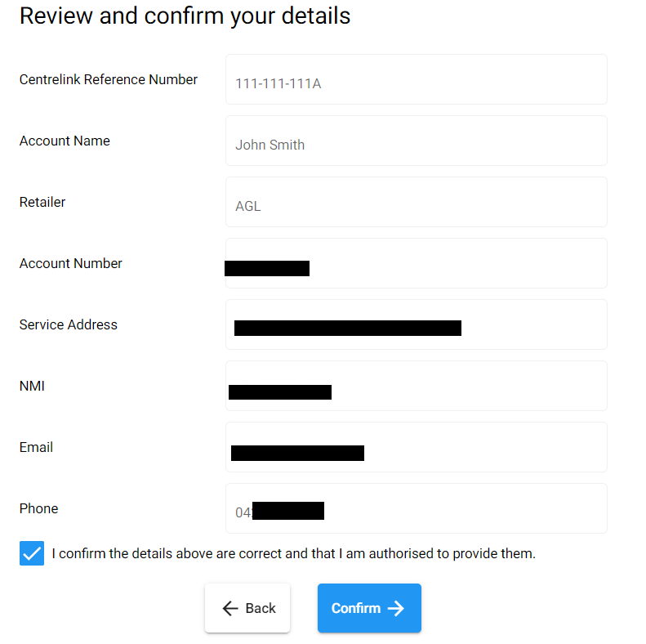The width and height of the screenshot is (646, 644).
Task: Click the Email input field
Action: pos(417,447)
